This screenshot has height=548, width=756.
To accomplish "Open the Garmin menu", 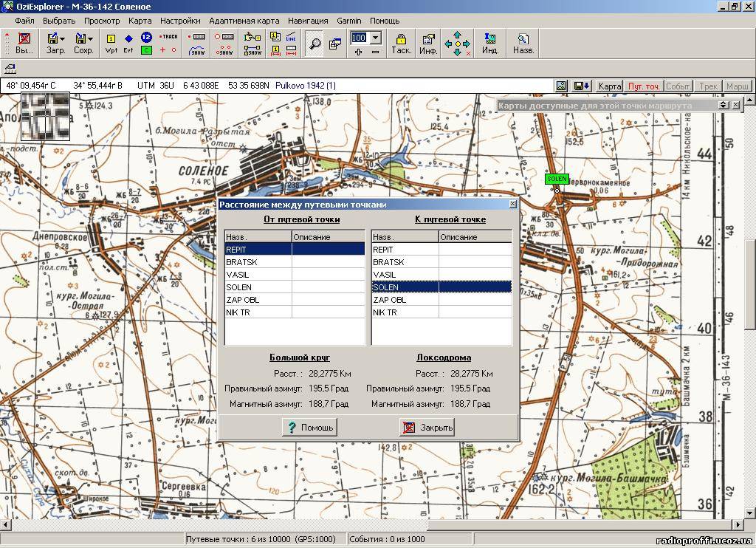I will point(349,21).
